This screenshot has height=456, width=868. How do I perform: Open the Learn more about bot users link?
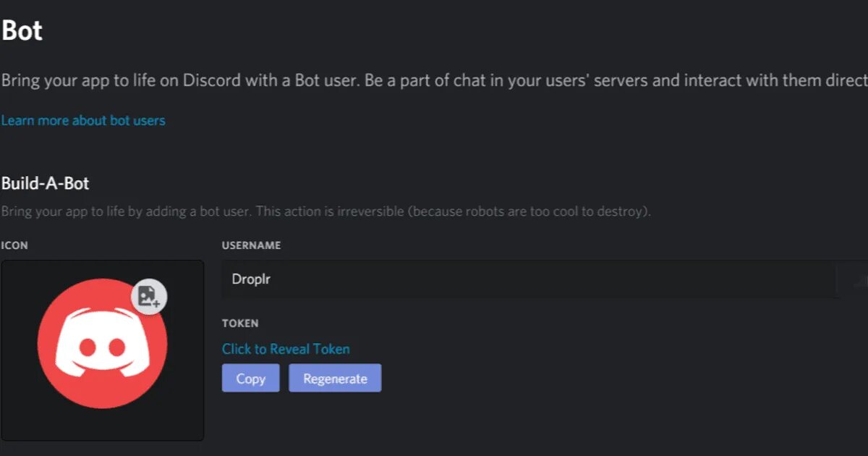(83, 121)
